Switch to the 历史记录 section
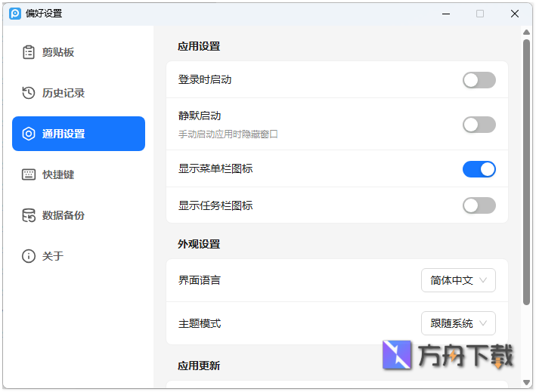The height and width of the screenshot is (392, 536). pyautogui.click(x=79, y=93)
